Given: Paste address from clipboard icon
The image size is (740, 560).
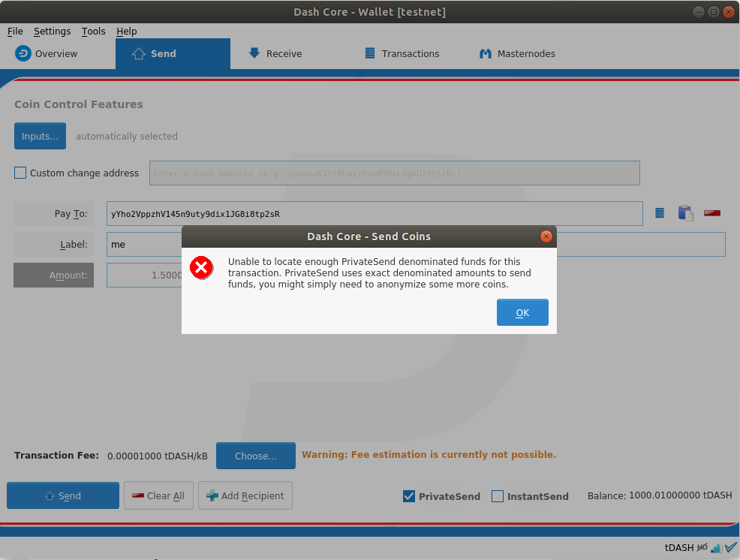Looking at the screenshot, I should [686, 213].
